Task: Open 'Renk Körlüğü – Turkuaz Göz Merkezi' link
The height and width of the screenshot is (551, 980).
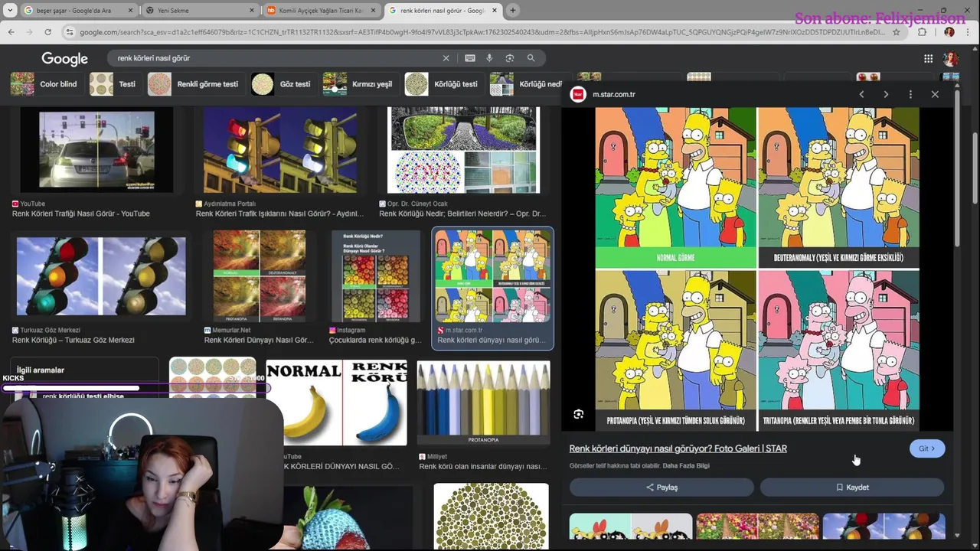Action: click(x=73, y=340)
